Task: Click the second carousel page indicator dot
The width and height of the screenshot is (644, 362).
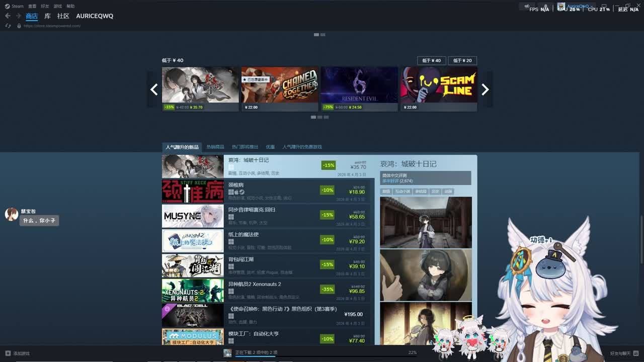Action: click(x=319, y=117)
